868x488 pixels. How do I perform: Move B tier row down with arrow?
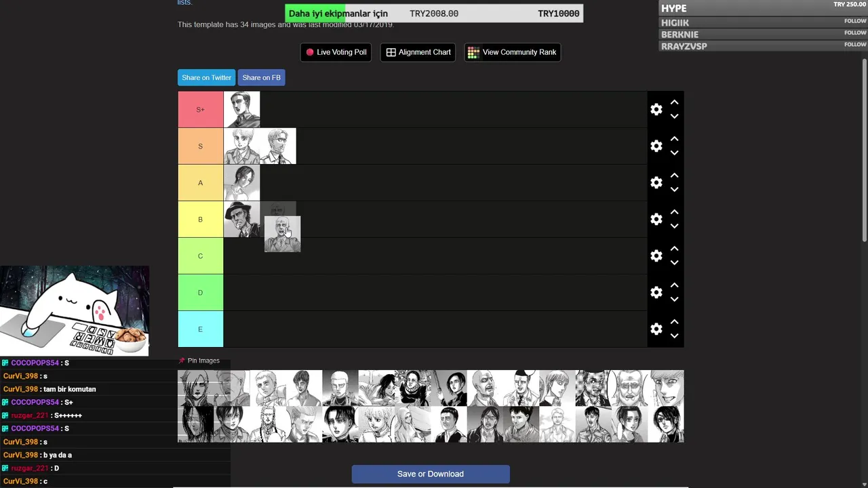tap(674, 226)
